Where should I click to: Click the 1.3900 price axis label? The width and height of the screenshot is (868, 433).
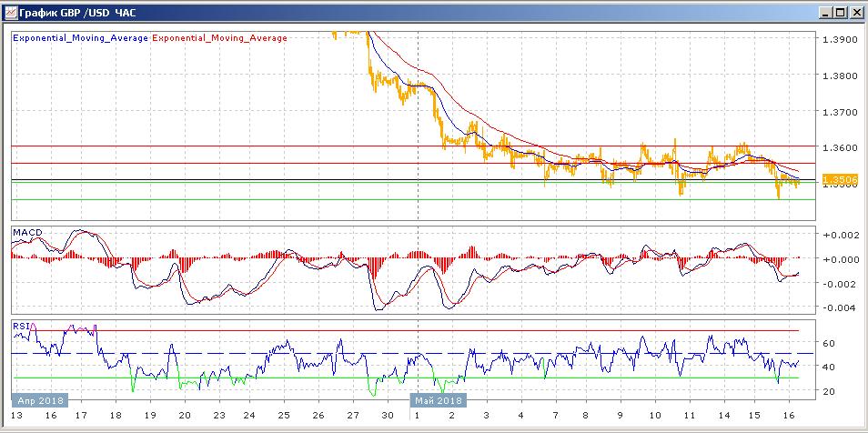coord(837,40)
